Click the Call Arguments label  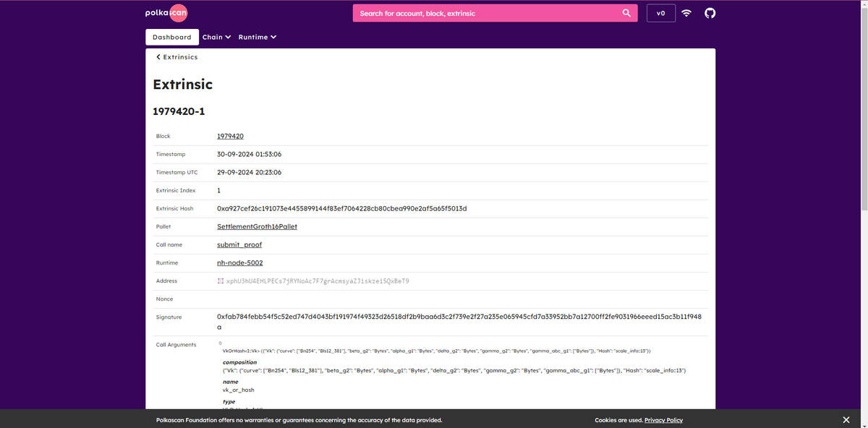click(176, 345)
